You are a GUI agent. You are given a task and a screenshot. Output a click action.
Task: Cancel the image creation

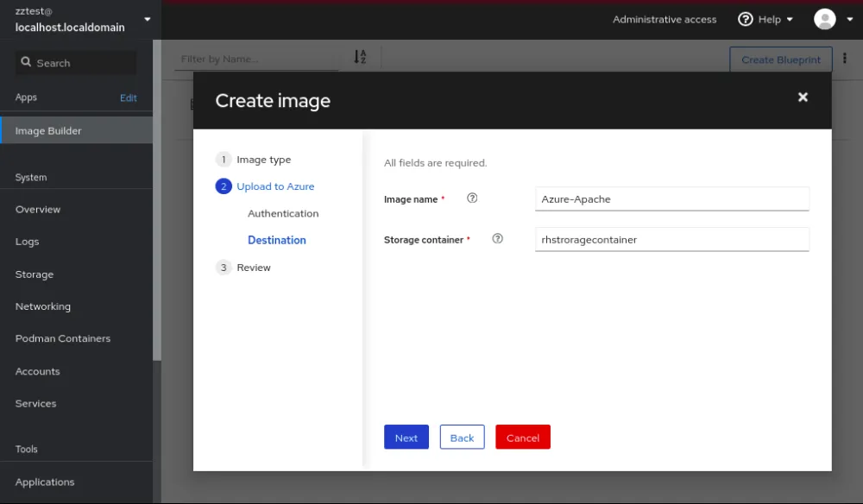tap(522, 437)
